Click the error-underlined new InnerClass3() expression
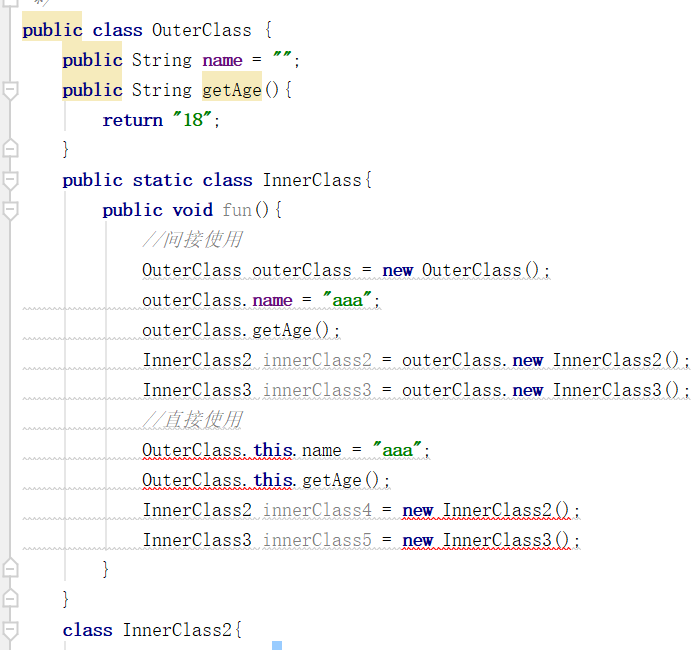 pyautogui.click(x=486, y=540)
